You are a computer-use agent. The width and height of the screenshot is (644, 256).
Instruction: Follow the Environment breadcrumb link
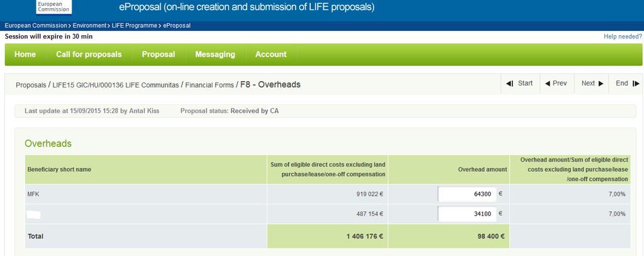coord(89,26)
